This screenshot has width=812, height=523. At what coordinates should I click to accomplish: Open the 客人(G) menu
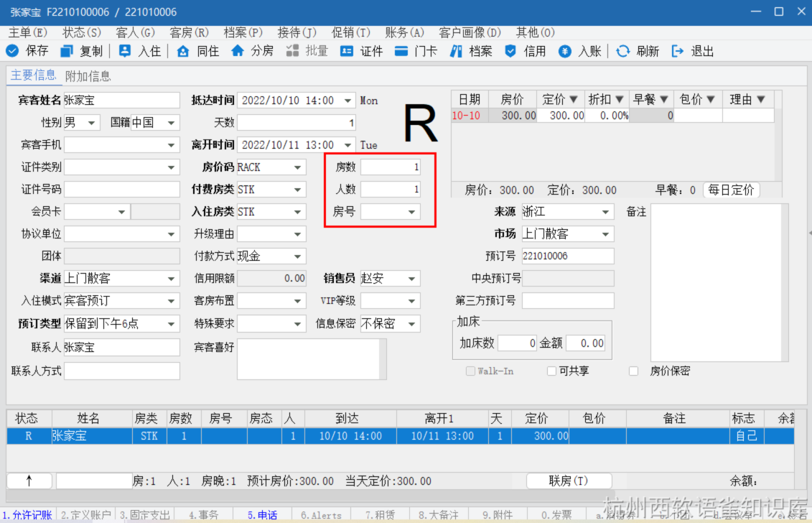[136, 32]
